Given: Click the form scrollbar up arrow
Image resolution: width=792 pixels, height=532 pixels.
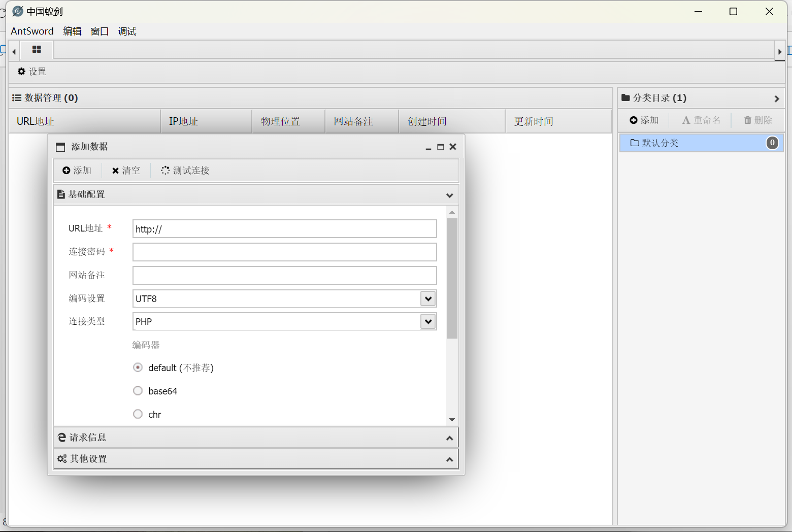Looking at the screenshot, I should click(452, 212).
